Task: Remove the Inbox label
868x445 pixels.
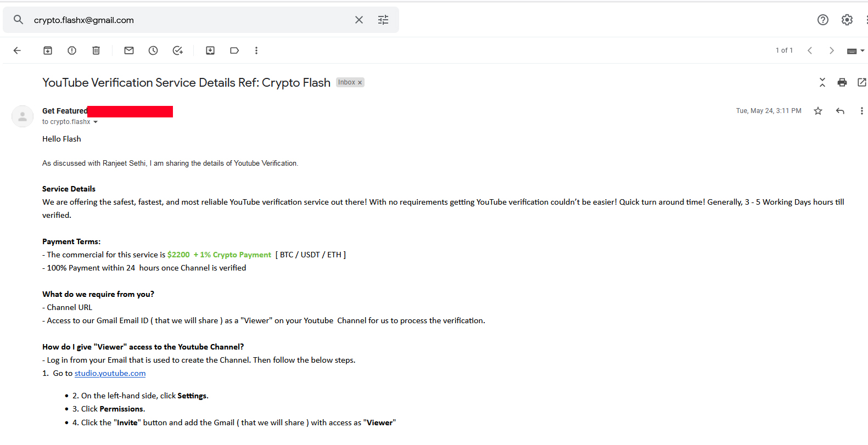Action: click(x=360, y=83)
